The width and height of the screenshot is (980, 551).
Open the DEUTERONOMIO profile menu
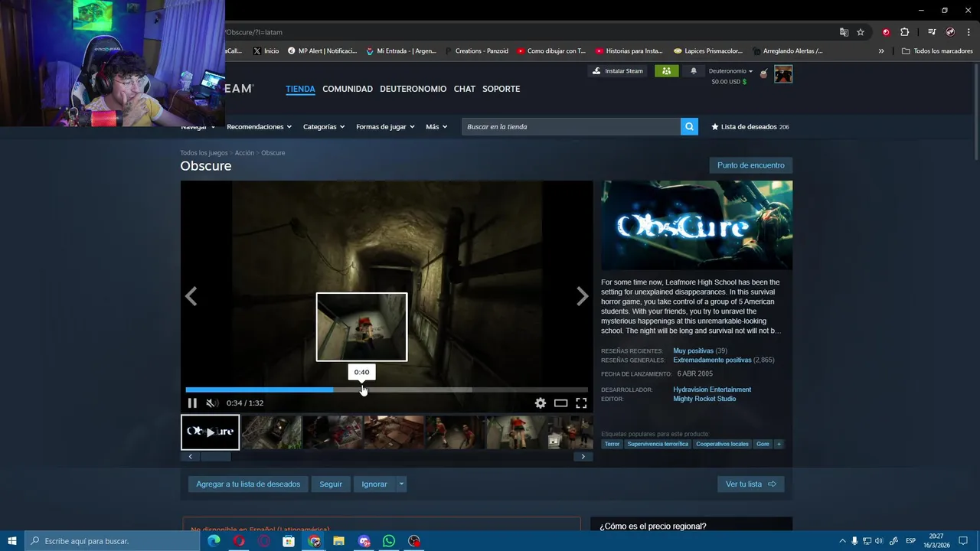pos(413,89)
